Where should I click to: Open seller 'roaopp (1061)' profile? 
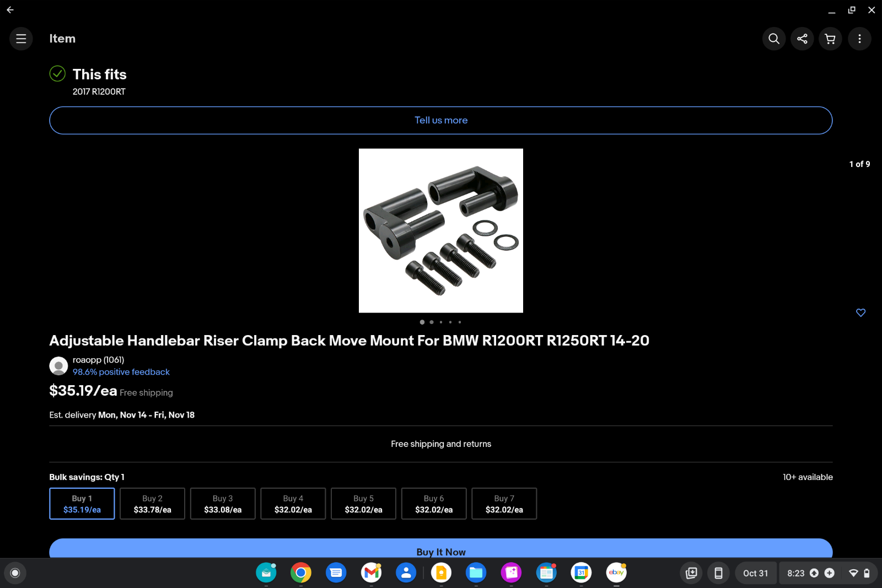click(x=99, y=360)
